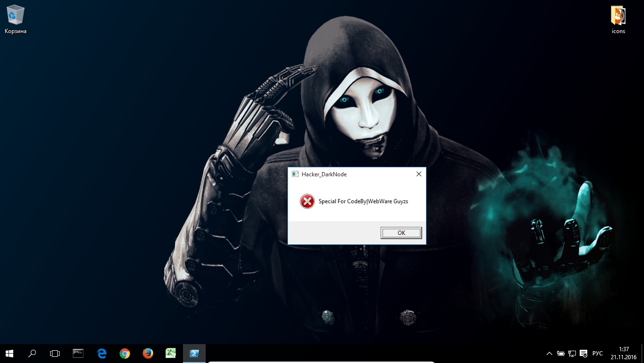Open the network status tray icon
Image resolution: width=644 pixels, height=363 pixels.
coord(572,353)
